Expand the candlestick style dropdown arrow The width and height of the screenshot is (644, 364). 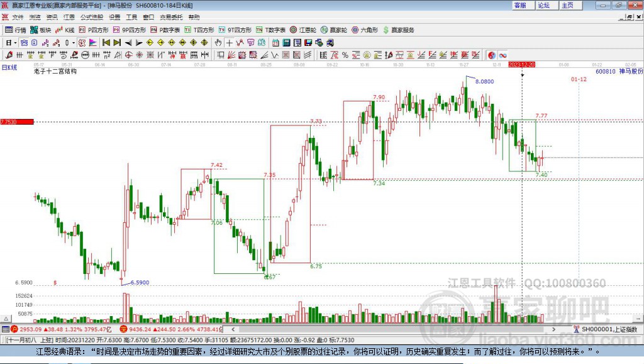click(74, 43)
